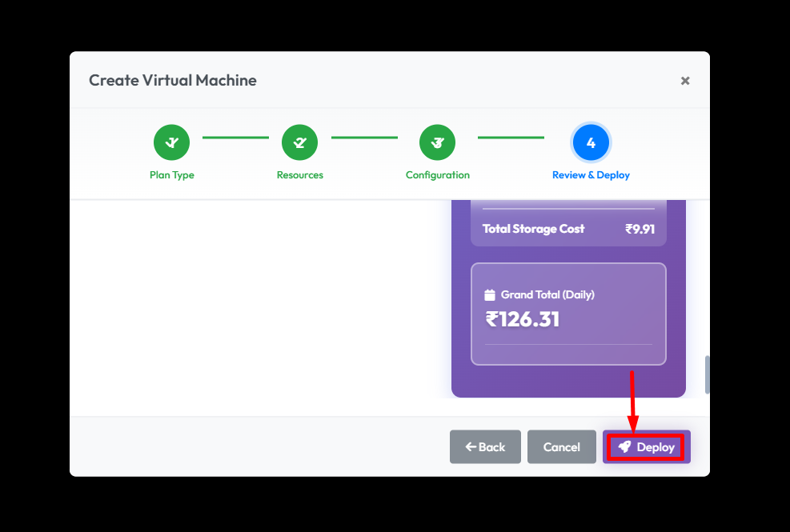
Task: Click the Deploy button text
Action: [656, 447]
